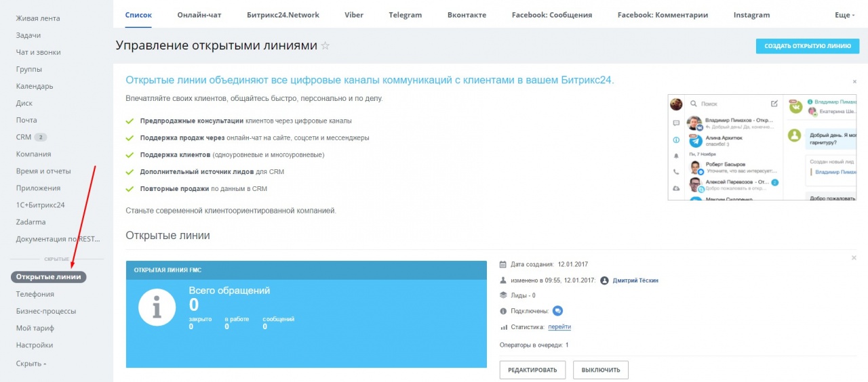The image size is (868, 382).
Task: Open Задачи in sidebar
Action: [28, 35]
